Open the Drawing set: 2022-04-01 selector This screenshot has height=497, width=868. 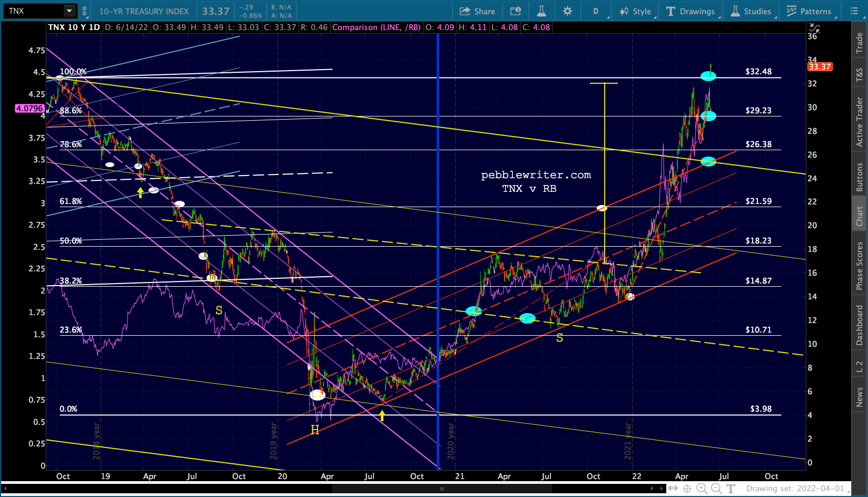pyautogui.click(x=798, y=489)
